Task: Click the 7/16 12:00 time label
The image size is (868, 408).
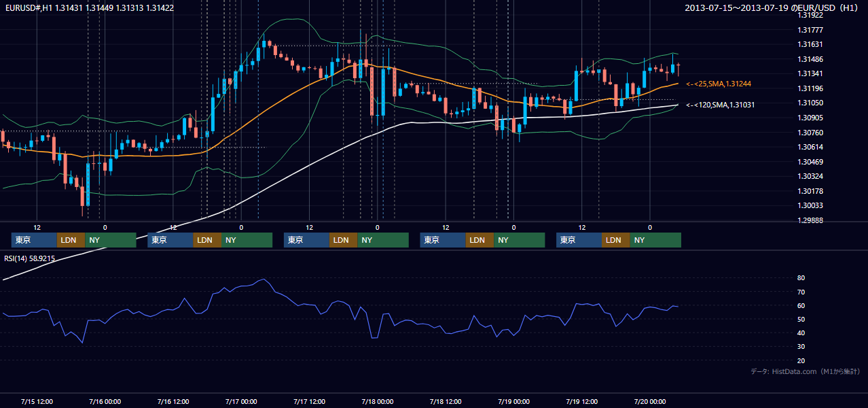Action: pos(173,401)
